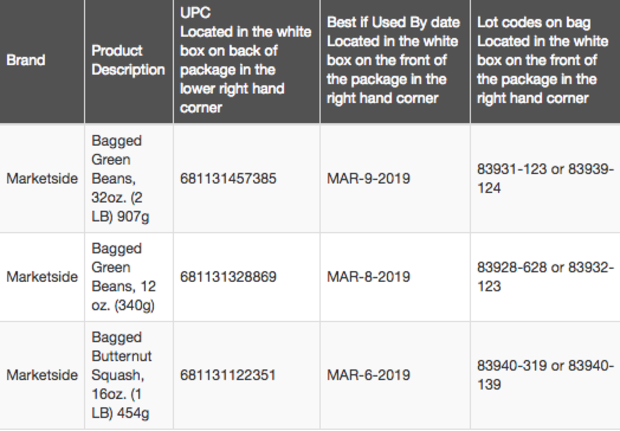The width and height of the screenshot is (620, 431).
Task: Select lot codes 83928-628 or 83932-123
Action: [545, 276]
